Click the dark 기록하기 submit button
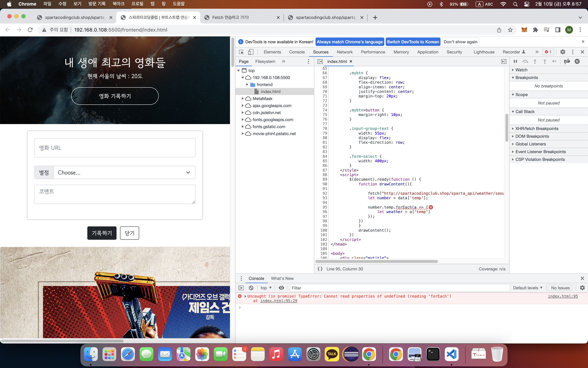The width and height of the screenshot is (588, 368). pyautogui.click(x=102, y=233)
